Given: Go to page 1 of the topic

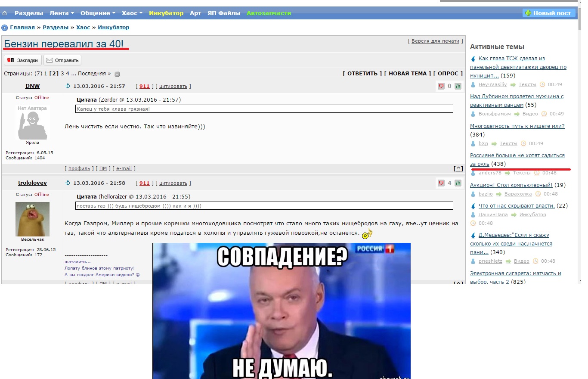Looking at the screenshot, I should coord(46,74).
